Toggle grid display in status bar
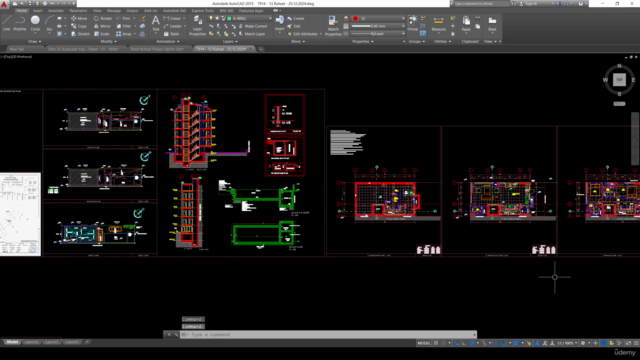Viewport: 640px width, 360px height. tap(436, 343)
